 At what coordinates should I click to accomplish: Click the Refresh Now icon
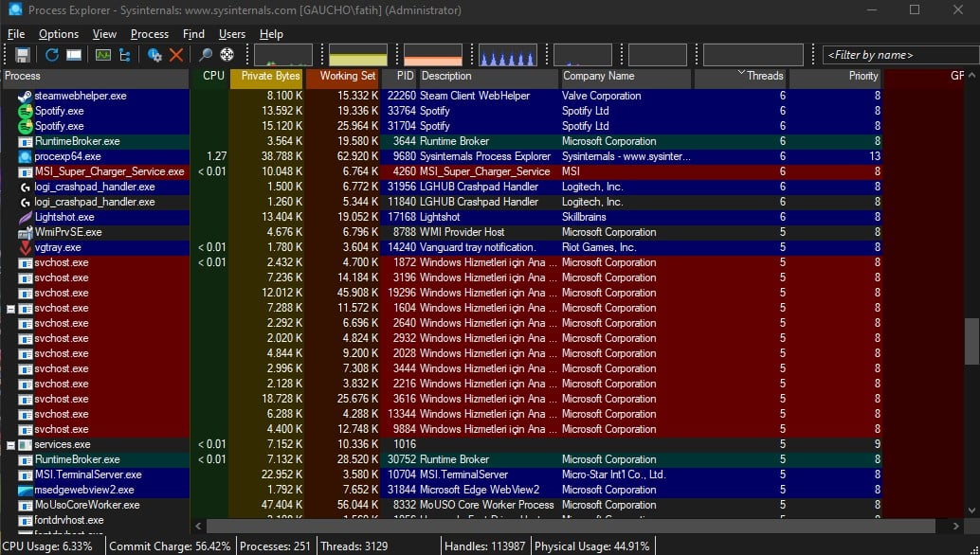point(52,55)
